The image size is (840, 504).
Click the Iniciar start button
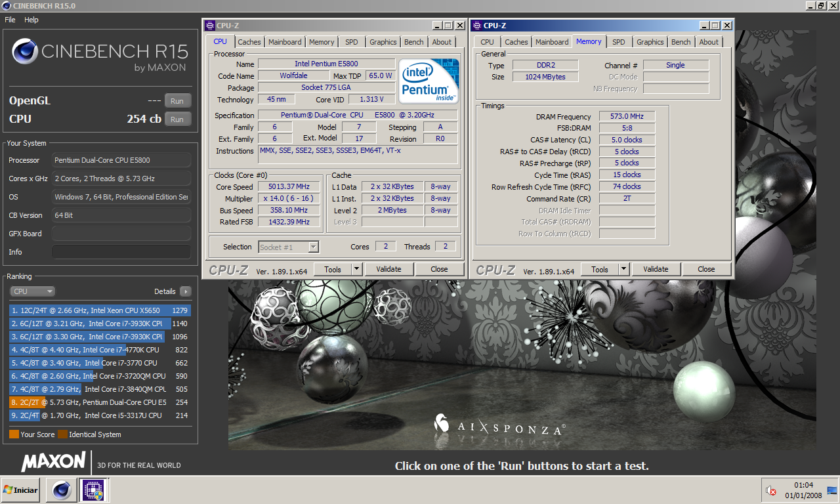[21, 490]
